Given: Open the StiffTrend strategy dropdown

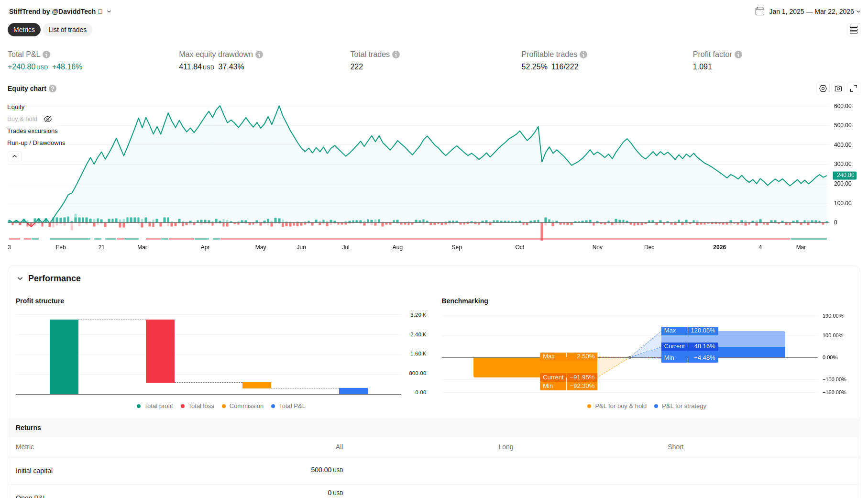Looking at the screenshot, I should point(109,11).
